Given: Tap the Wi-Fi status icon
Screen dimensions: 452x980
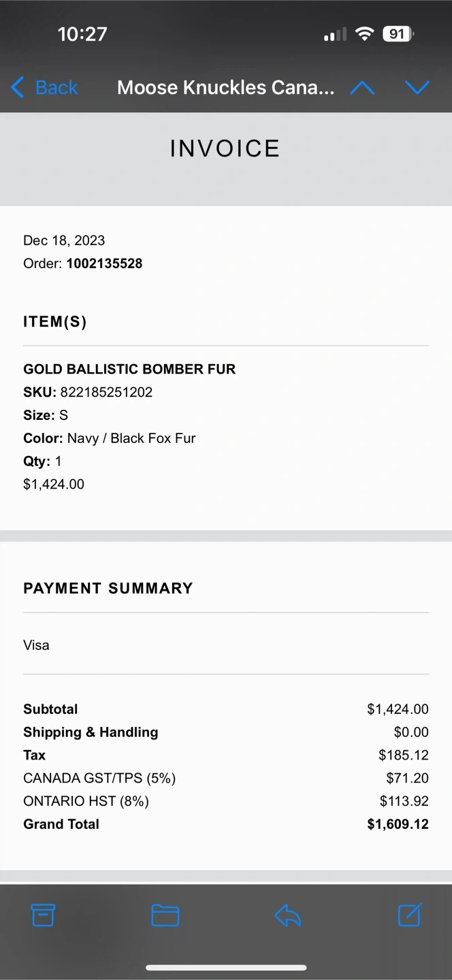Looking at the screenshot, I should click(365, 34).
